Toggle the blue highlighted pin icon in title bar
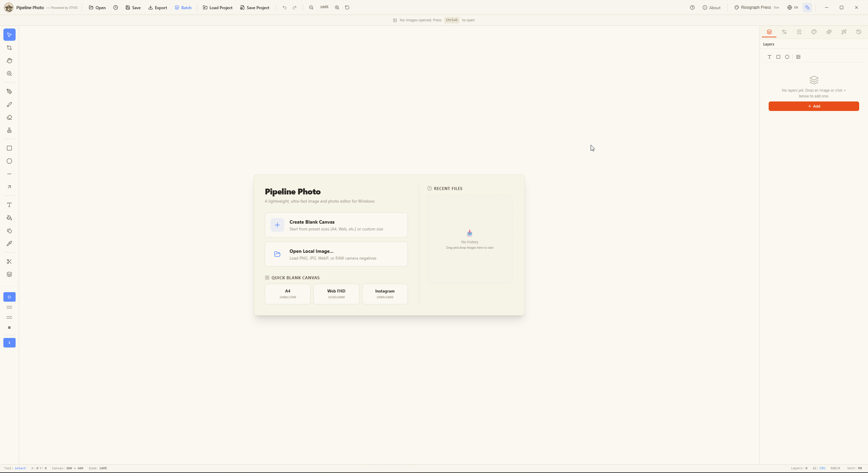The width and height of the screenshot is (868, 473). [808, 7]
